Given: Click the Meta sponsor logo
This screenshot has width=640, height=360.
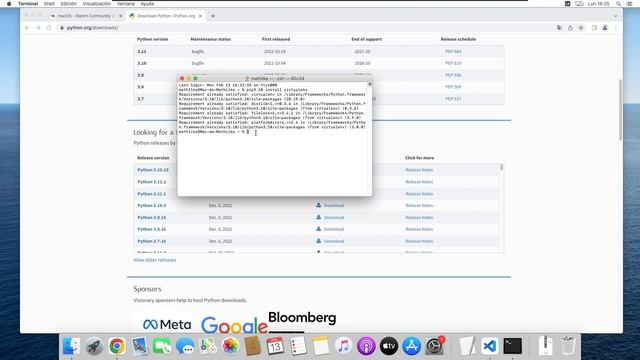Looking at the screenshot, I should coord(167,324).
